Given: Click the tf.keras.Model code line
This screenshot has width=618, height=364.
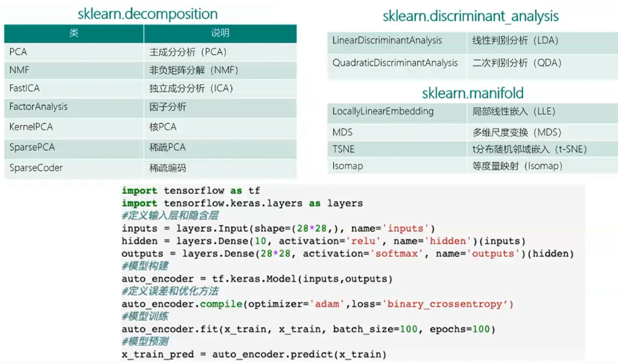Looking at the screenshot, I should pos(257,279).
